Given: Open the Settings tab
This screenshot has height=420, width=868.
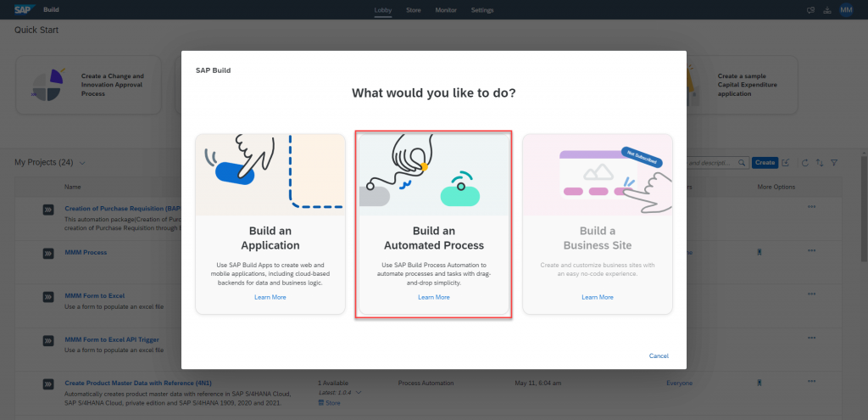Looking at the screenshot, I should pyautogui.click(x=482, y=10).
